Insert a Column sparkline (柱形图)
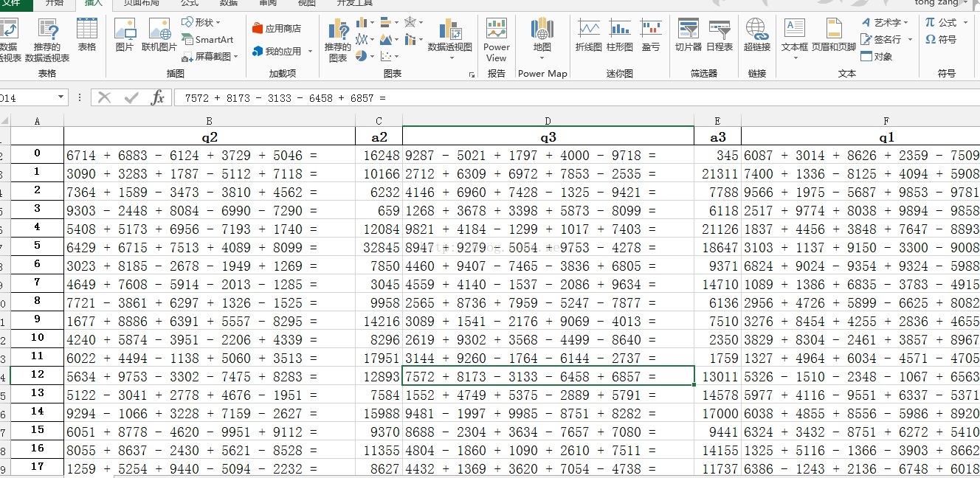Image resolution: width=980 pixels, height=478 pixels. (x=620, y=35)
